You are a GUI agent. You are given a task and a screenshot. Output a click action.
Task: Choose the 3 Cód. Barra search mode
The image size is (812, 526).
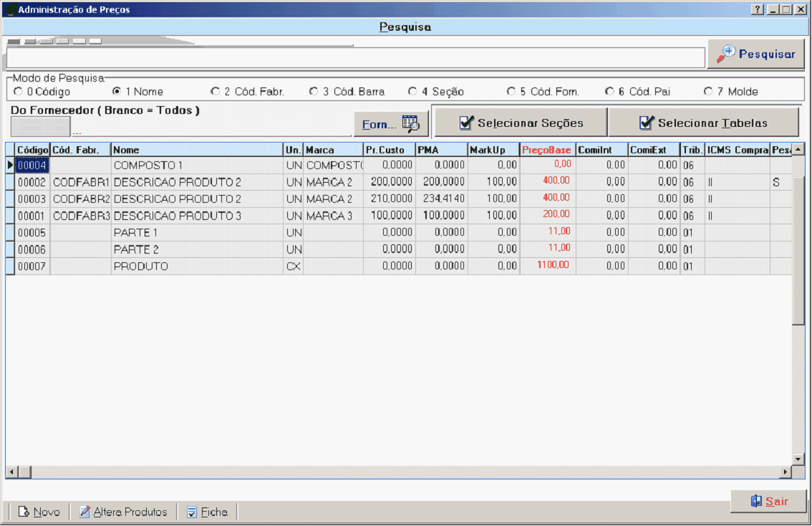[314, 92]
